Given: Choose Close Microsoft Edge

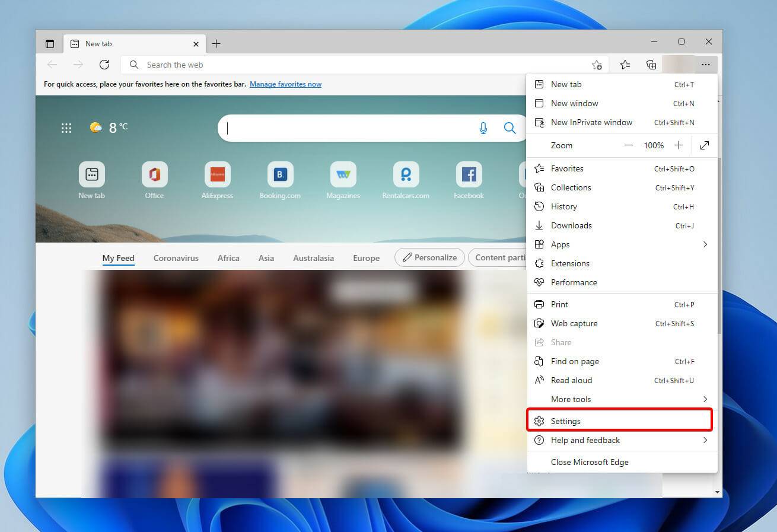Looking at the screenshot, I should pos(622,462).
